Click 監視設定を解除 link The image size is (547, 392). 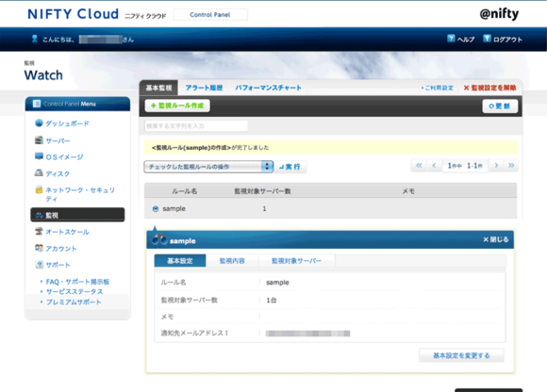pos(489,88)
